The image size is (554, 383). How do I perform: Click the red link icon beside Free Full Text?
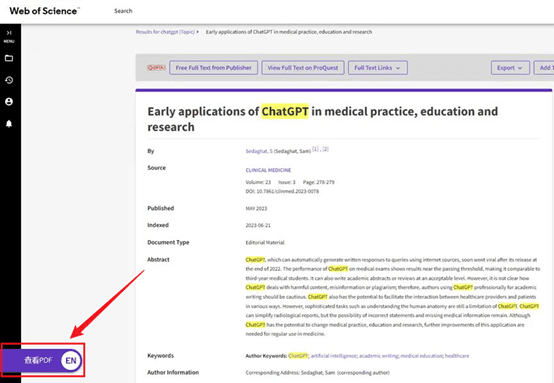coord(156,67)
